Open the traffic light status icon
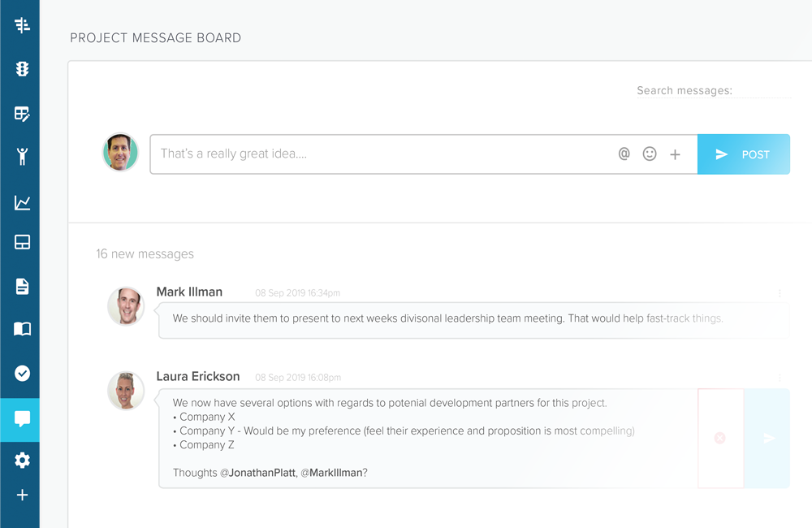Viewport: 812px width, 528px height. click(22, 69)
